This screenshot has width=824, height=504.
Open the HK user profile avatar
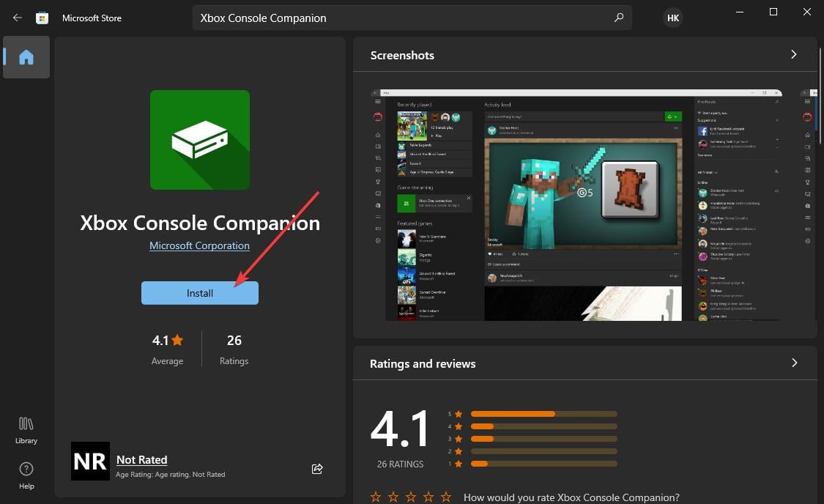point(672,18)
